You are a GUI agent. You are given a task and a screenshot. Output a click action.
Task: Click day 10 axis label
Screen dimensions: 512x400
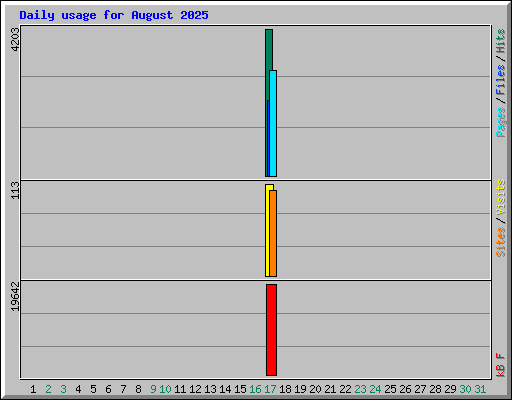pyautogui.click(x=165, y=389)
